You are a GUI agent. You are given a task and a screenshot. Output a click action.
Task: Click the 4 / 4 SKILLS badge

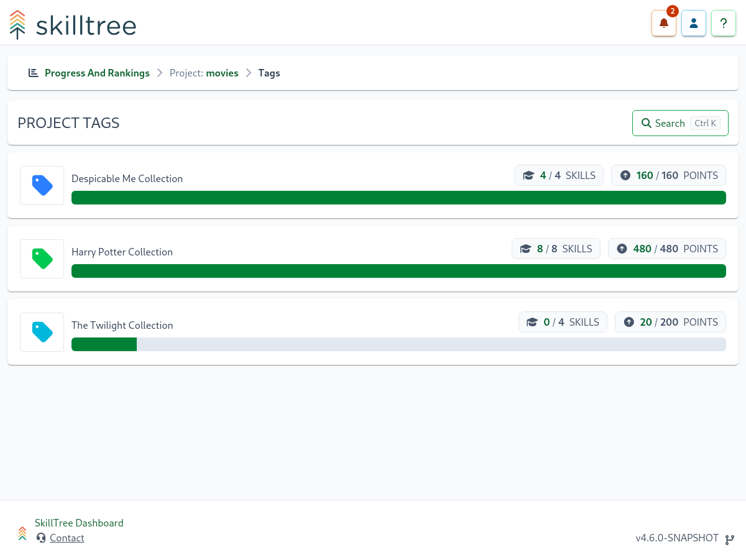pyautogui.click(x=559, y=175)
